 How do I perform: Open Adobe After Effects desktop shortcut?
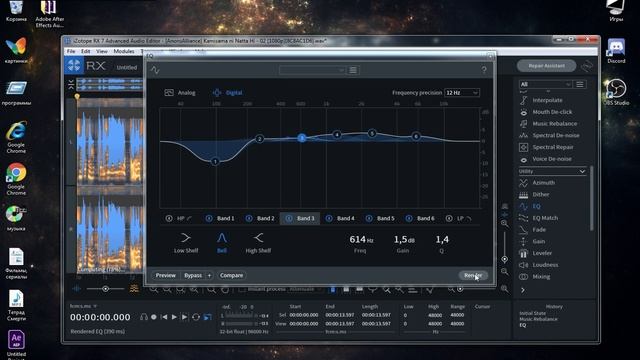[49, 14]
